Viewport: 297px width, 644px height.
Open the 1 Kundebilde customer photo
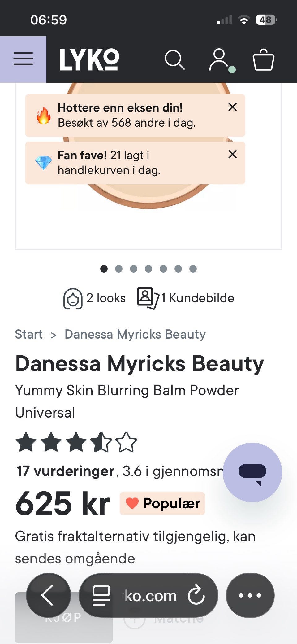point(186,298)
